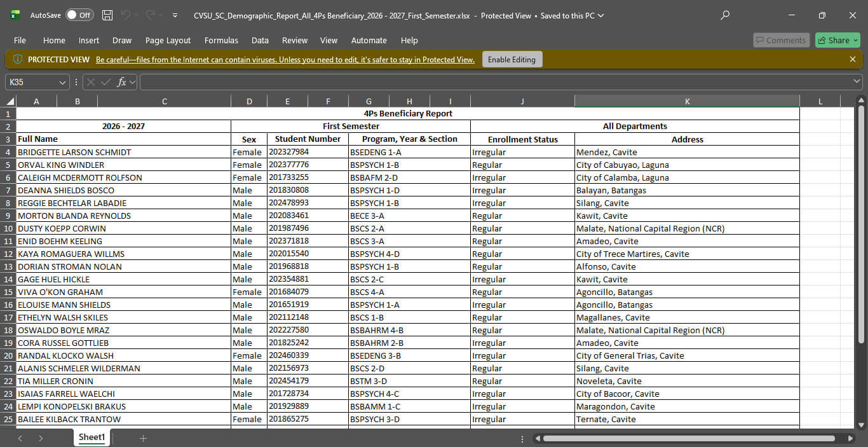The height and width of the screenshot is (447, 868).
Task: Add a new sheet with plus icon
Action: coord(143,438)
